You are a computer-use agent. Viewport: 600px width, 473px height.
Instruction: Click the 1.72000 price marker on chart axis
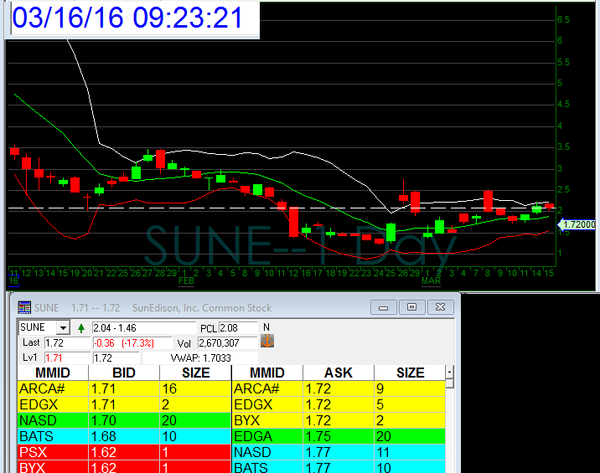click(577, 225)
